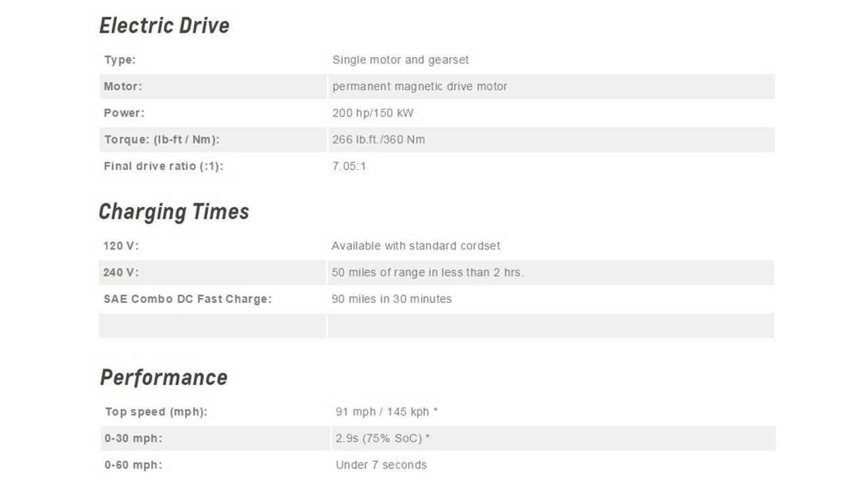The width and height of the screenshot is (868, 488).
Task: Select 'permanent magnetic drive motor' text
Action: pyautogui.click(x=420, y=86)
